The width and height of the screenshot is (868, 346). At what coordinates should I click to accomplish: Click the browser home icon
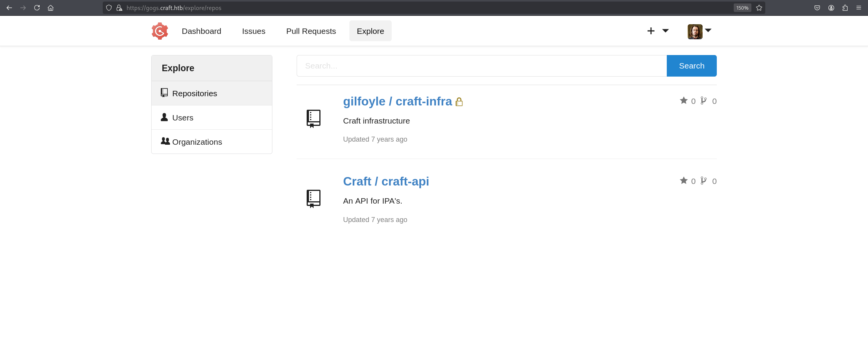(50, 8)
